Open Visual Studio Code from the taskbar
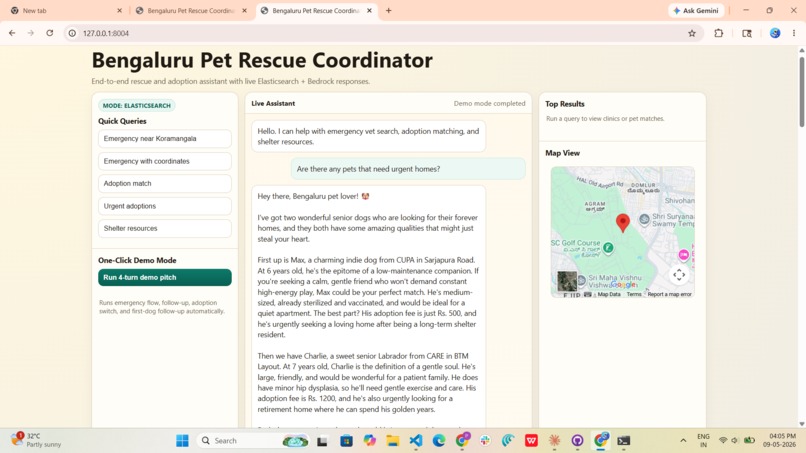Screen dimensions: 806x453 click(x=416, y=441)
